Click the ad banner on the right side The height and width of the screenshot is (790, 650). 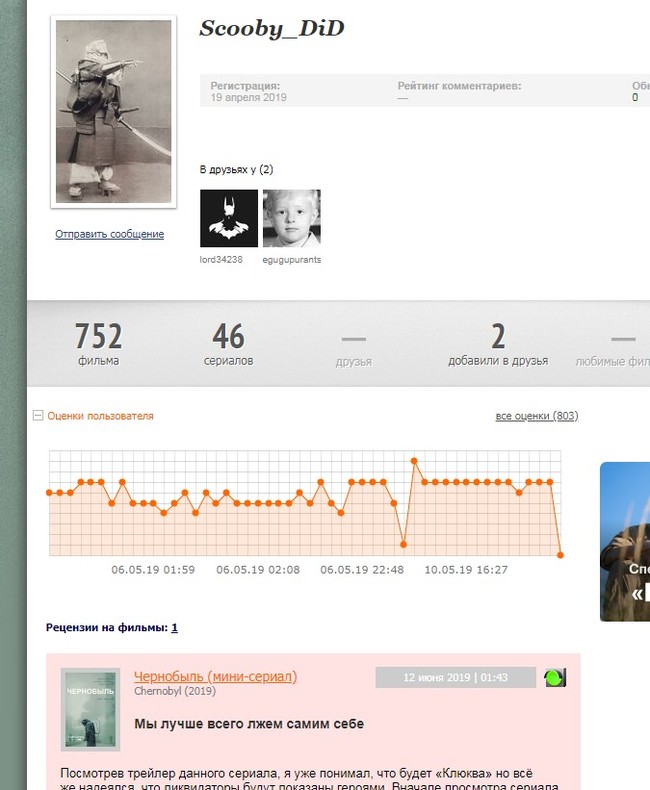[625, 541]
